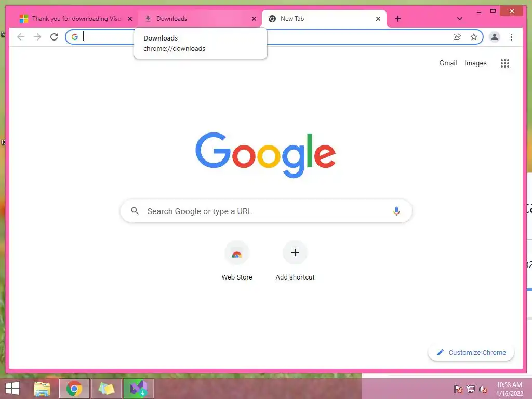Open a new tab with plus button

point(398,19)
